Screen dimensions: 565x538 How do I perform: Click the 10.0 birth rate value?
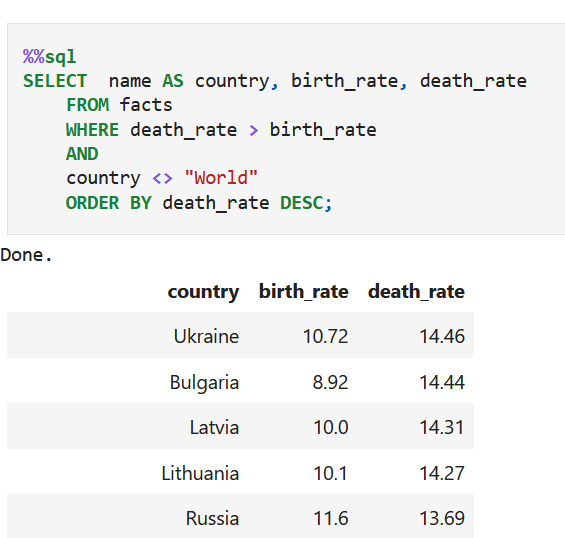point(330,427)
